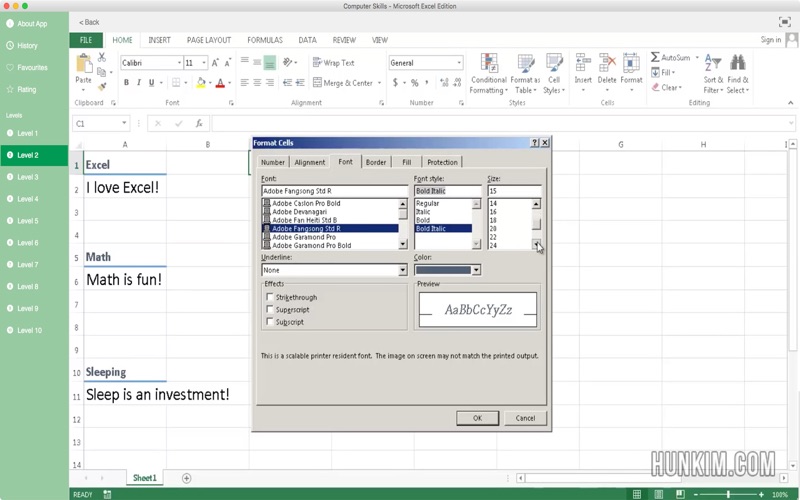Click the Decrease Font Size icon

pos(228,63)
